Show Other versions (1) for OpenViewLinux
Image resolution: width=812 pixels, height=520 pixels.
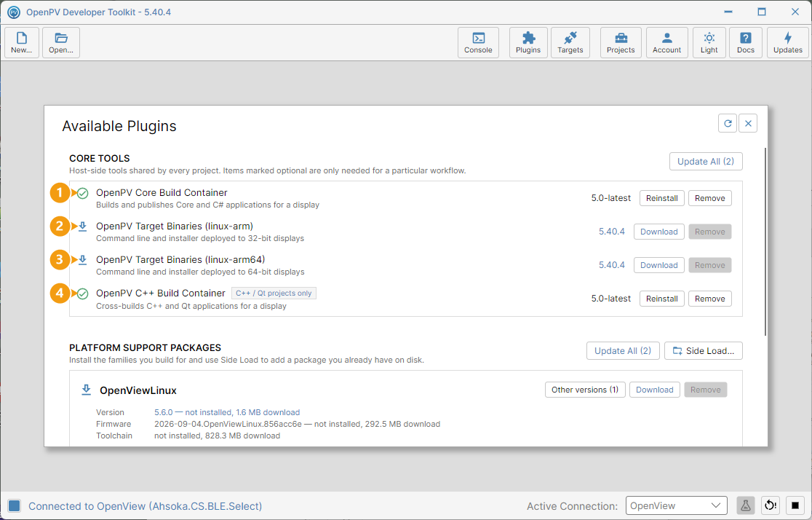pyautogui.click(x=585, y=390)
